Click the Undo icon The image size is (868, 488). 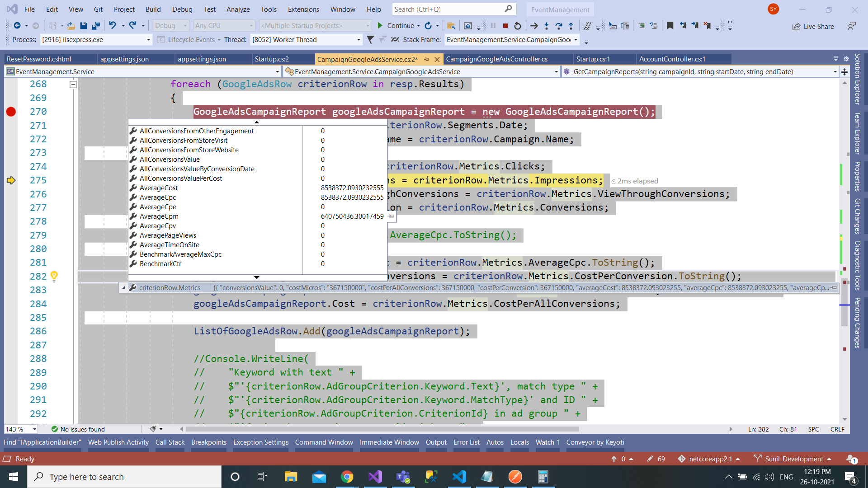pos(113,26)
